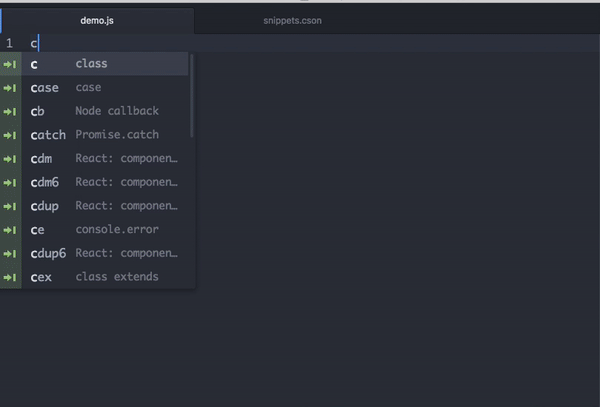Select the 'ce' prefix in the autocomplete list
Image resolution: width=600 pixels, height=407 pixels.
[38, 230]
